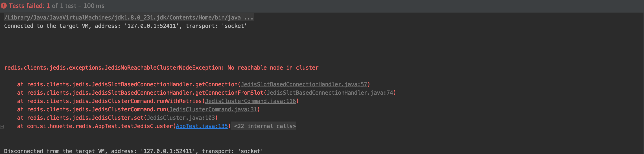Viewport: 644px width, 154px height.
Task: Expand the <22 internal calls> folded region
Action: tap(265, 126)
